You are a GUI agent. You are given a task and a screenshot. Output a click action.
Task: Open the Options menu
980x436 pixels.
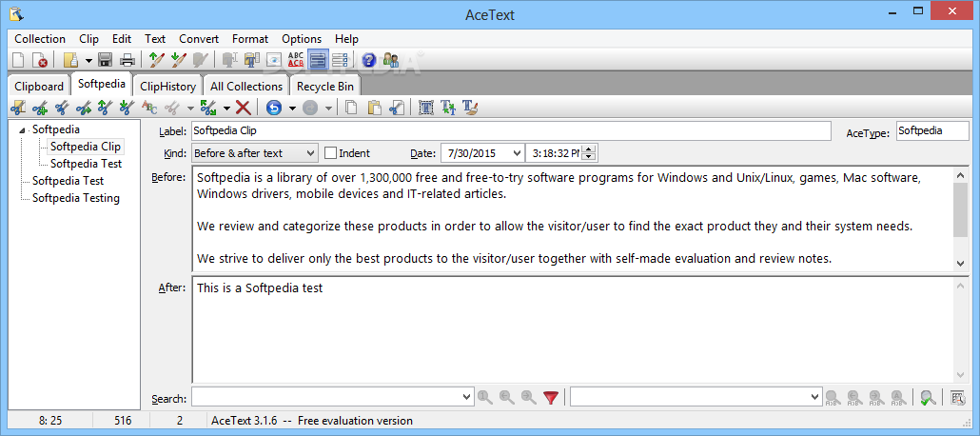302,39
